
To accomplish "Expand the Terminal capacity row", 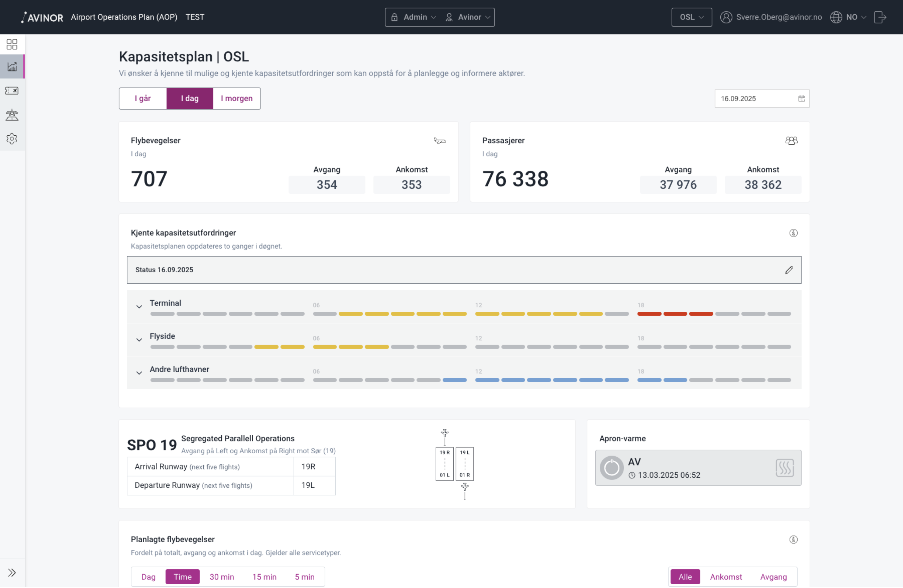I will click(139, 307).
